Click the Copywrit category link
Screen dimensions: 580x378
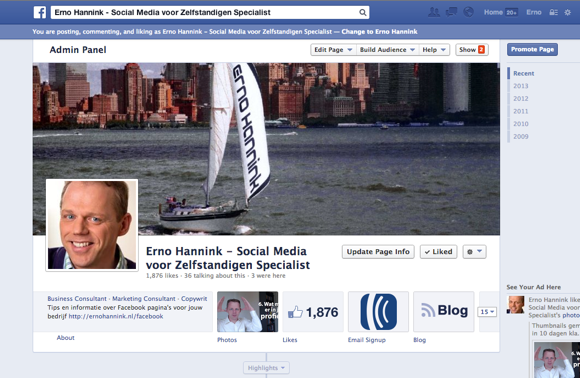(x=194, y=298)
